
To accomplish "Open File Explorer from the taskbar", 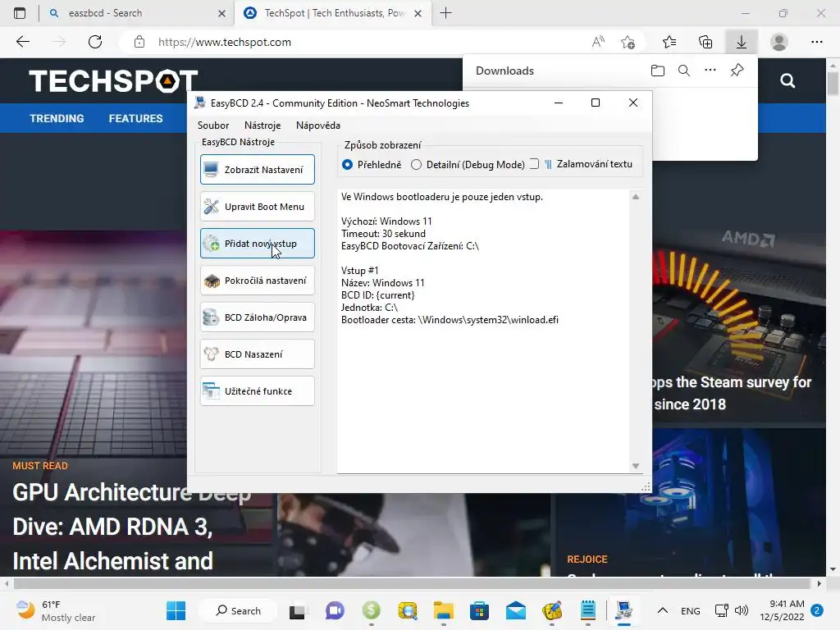I will pyautogui.click(x=444, y=610).
